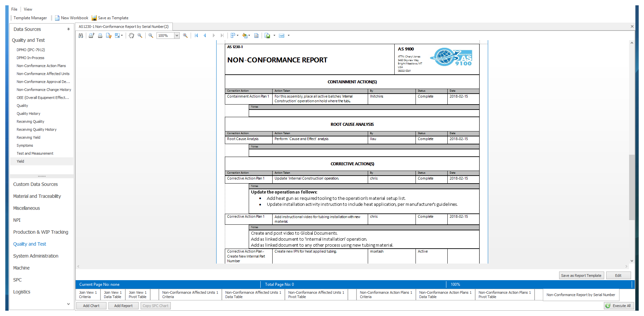
Task: Switch to Join View 1 Pivot Table tab
Action: pyautogui.click(x=138, y=295)
